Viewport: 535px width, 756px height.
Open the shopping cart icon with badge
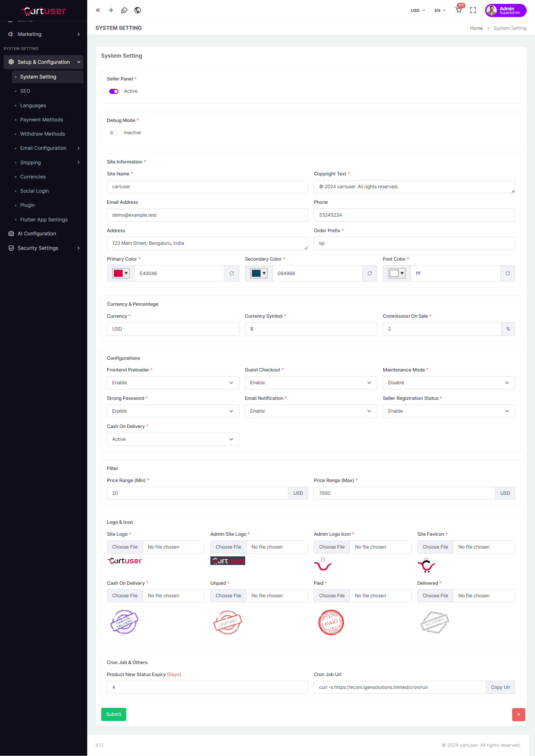point(458,10)
